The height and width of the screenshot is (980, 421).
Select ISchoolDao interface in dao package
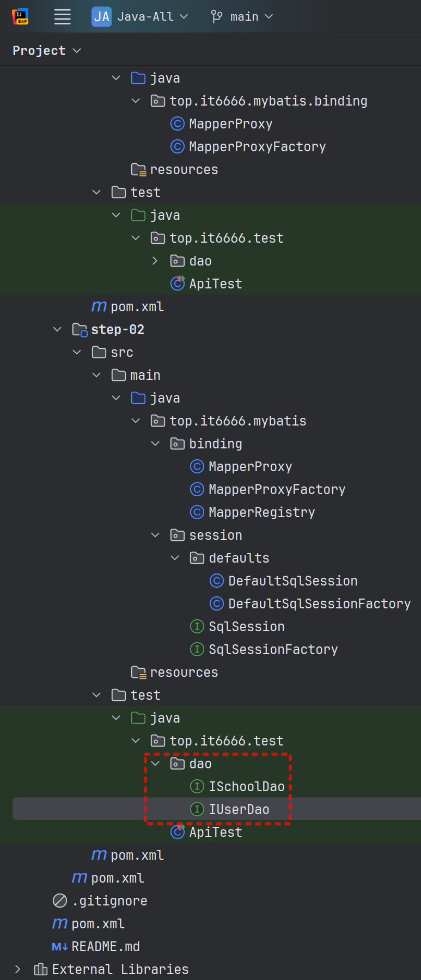tap(246, 787)
